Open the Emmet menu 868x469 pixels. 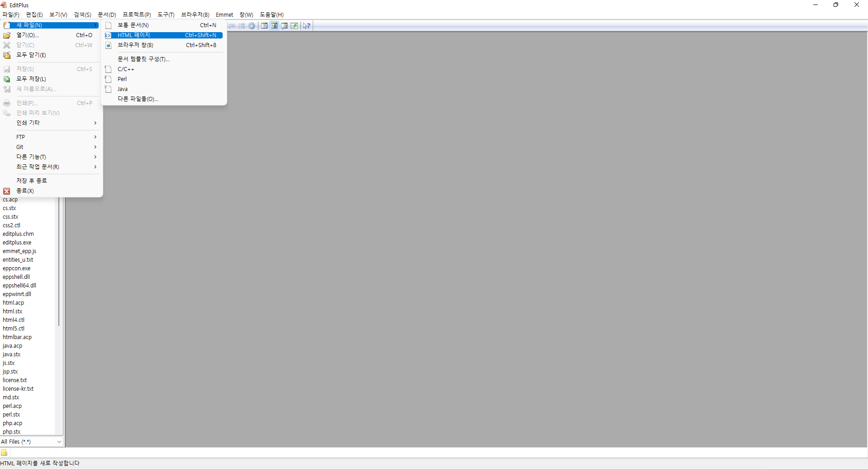click(224, 15)
